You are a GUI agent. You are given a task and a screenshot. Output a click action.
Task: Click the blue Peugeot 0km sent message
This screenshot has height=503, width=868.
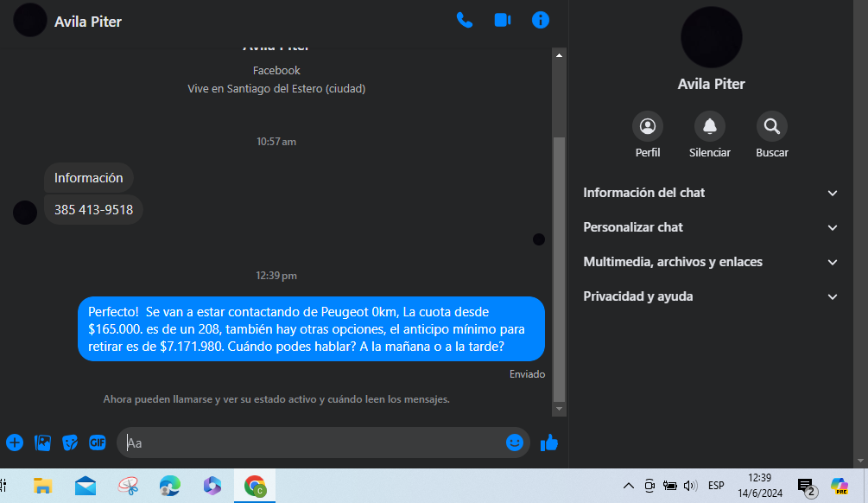point(311,329)
